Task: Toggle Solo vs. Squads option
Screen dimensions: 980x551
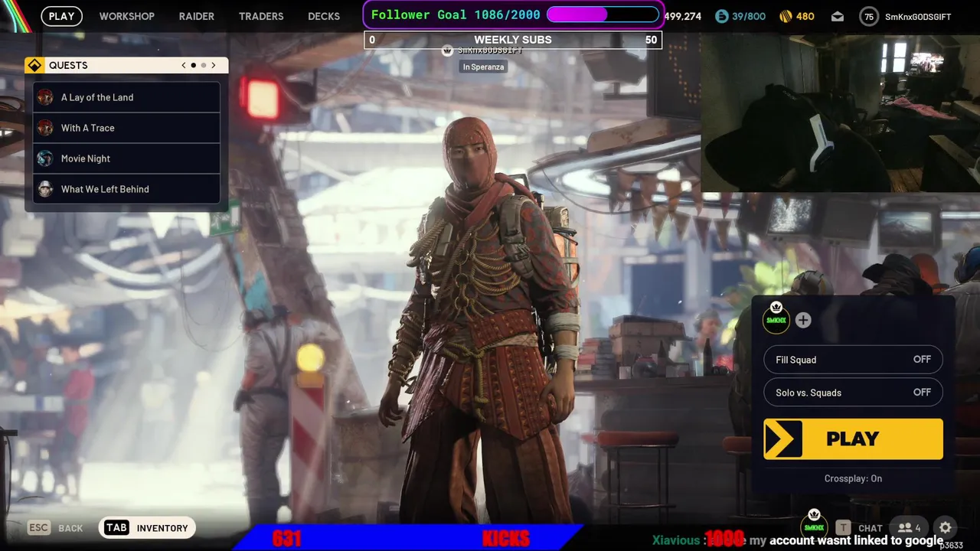Action: [853, 393]
